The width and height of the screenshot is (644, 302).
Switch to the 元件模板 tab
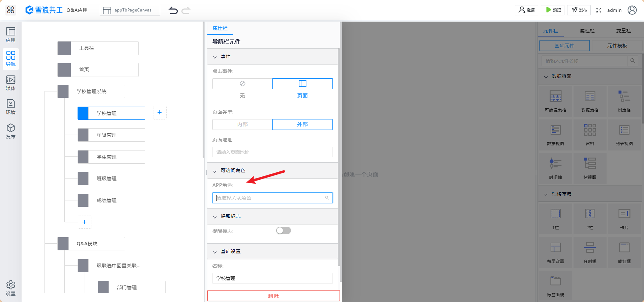pos(617,46)
